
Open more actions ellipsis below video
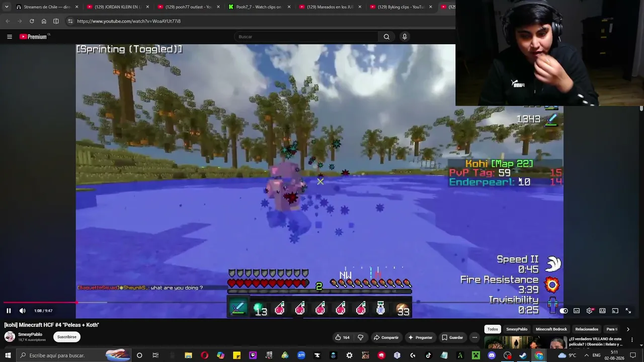click(474, 337)
